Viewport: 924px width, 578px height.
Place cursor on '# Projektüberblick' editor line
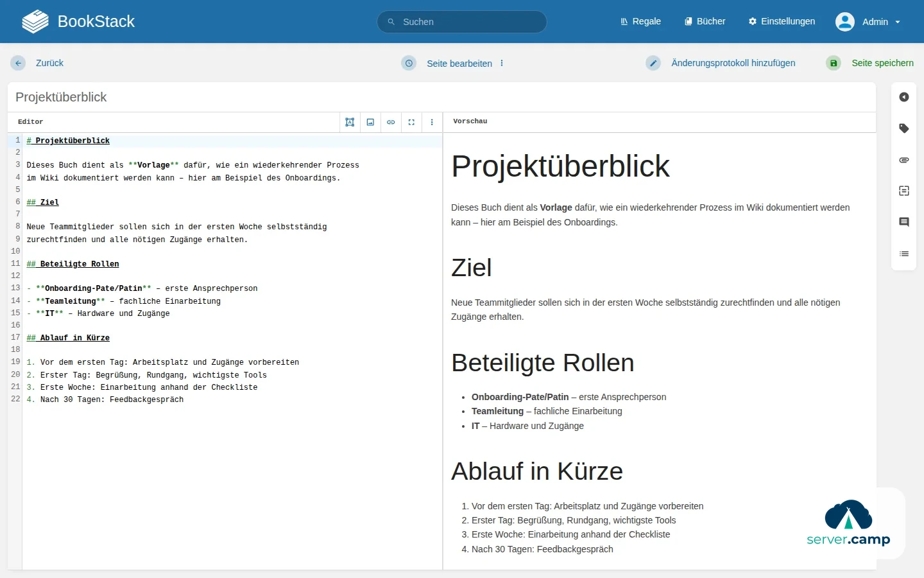pyautogui.click(x=68, y=141)
